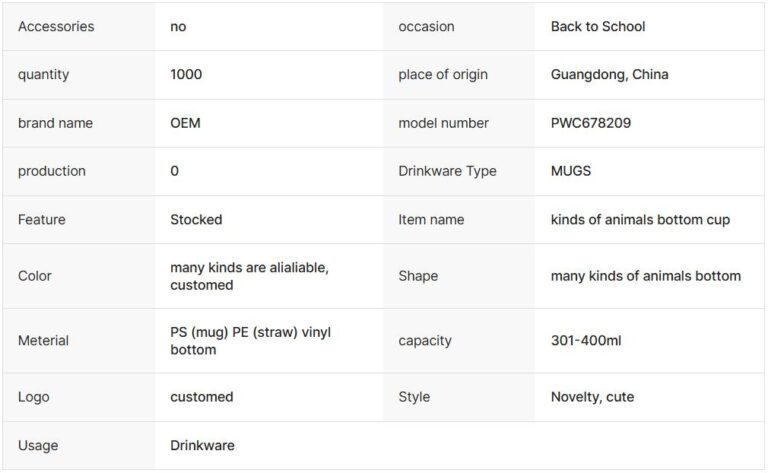Screen dimensions: 768x473
Task: Click the MUGS Drinkware Type value
Action: (571, 171)
